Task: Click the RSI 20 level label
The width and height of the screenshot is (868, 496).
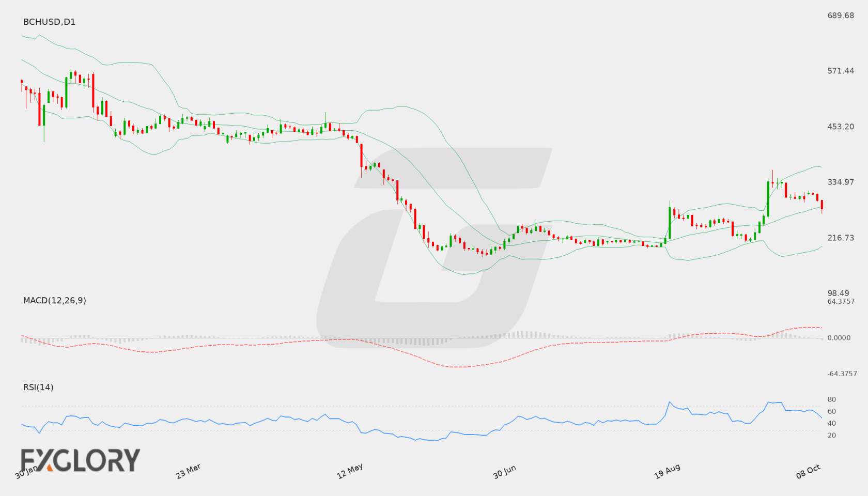Action: point(832,435)
